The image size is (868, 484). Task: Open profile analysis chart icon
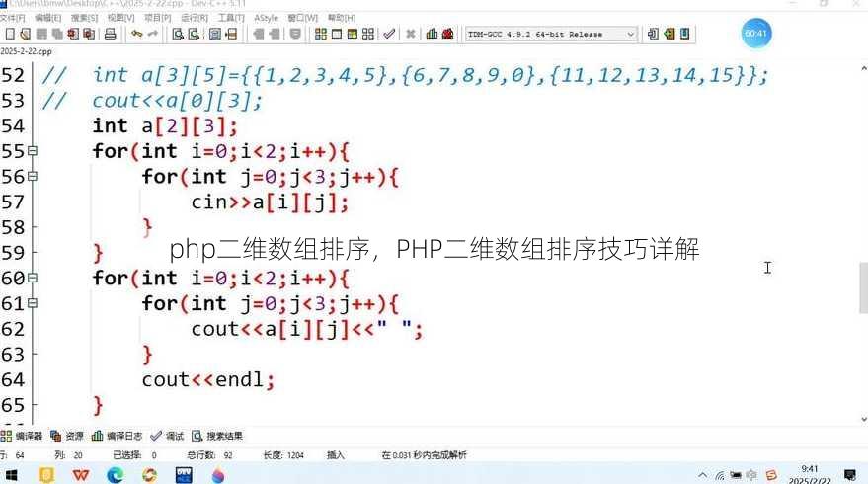pyautogui.click(x=432, y=34)
